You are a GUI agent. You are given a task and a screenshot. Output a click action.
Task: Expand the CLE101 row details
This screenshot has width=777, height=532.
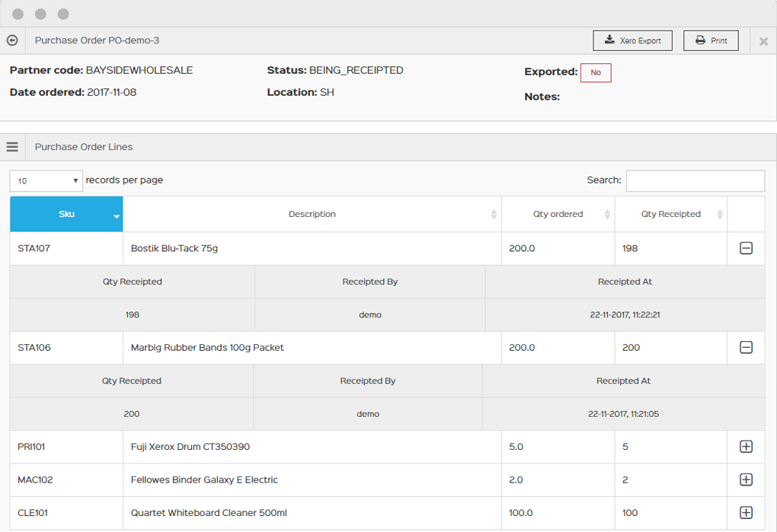click(746, 513)
